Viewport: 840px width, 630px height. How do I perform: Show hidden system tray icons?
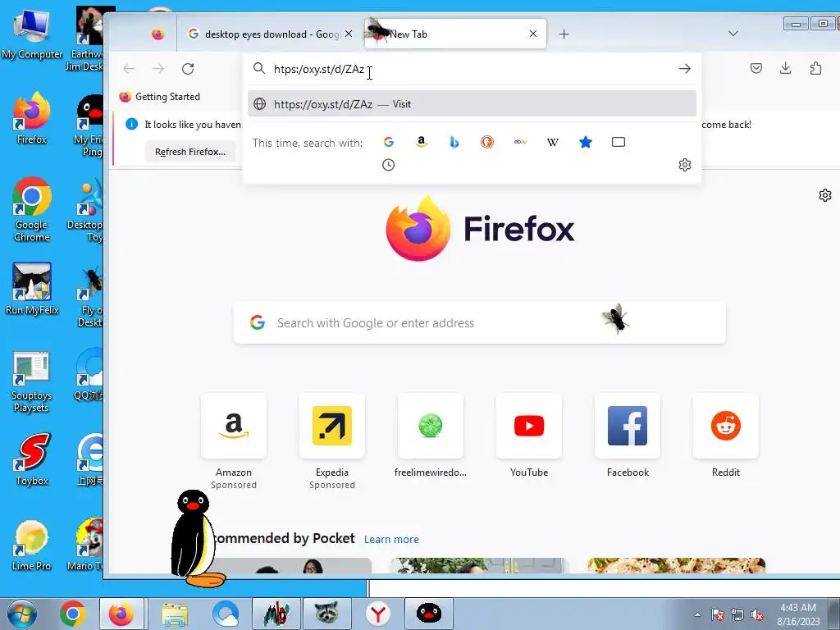[x=697, y=614]
